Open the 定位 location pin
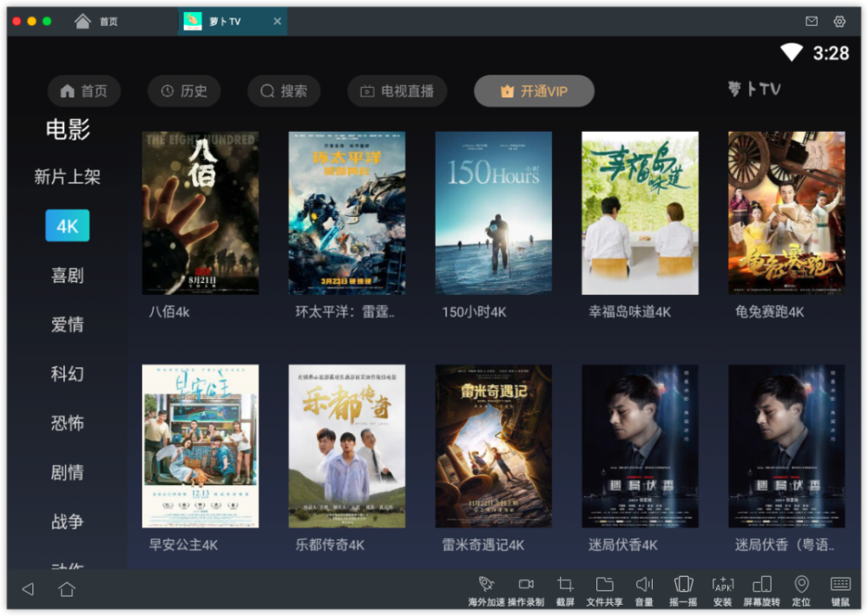This screenshot has height=616, width=868. pyautogui.click(x=801, y=584)
